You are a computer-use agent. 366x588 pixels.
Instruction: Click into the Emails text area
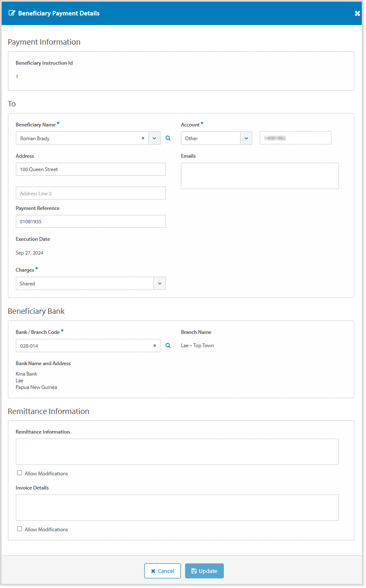click(x=260, y=176)
